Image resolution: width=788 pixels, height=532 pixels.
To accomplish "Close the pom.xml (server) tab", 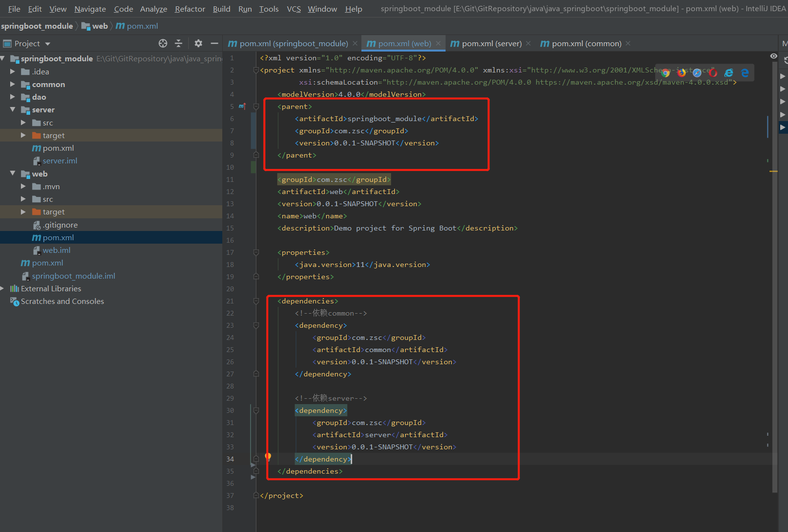I will pyautogui.click(x=528, y=43).
